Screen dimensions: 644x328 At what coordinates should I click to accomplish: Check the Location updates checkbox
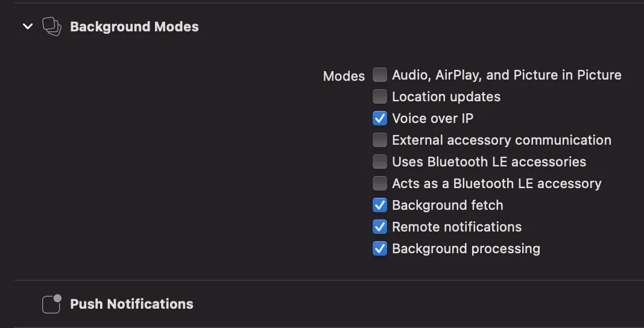379,96
